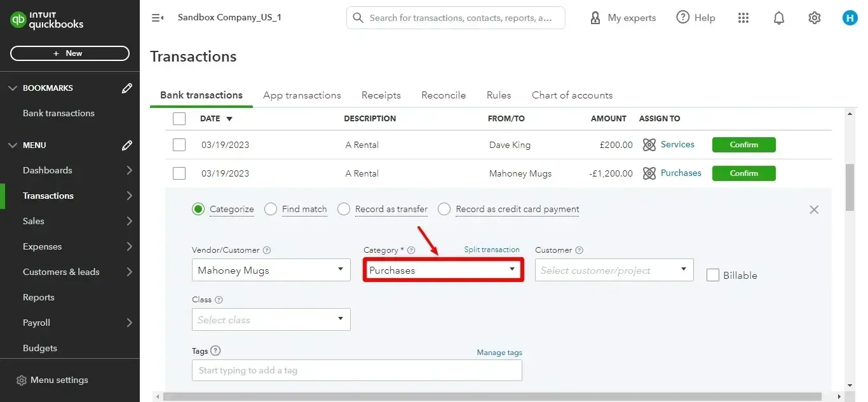
Task: Open the Vendor/Customer Mahoney Mugs dropdown
Action: pyautogui.click(x=271, y=270)
